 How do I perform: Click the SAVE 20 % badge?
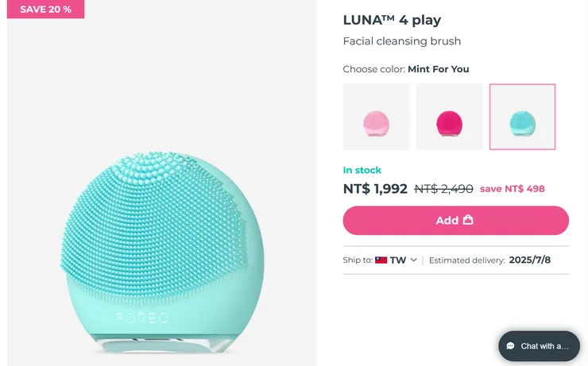click(45, 10)
